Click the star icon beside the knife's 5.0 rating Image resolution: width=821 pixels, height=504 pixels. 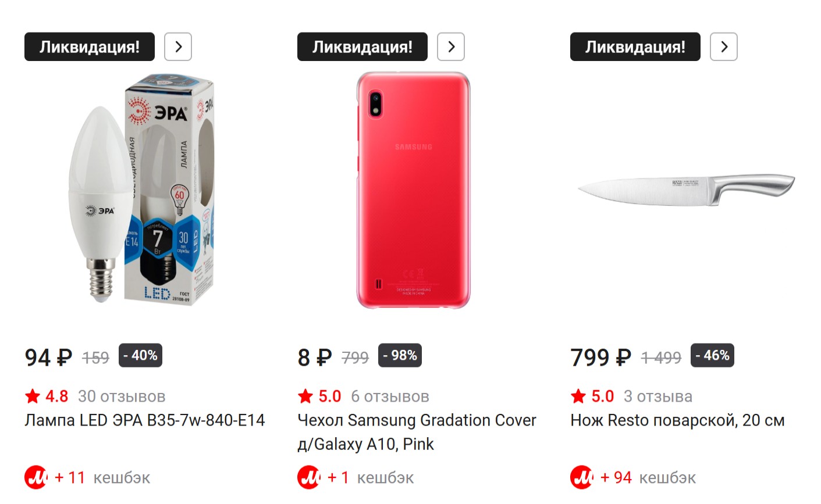tap(578, 396)
